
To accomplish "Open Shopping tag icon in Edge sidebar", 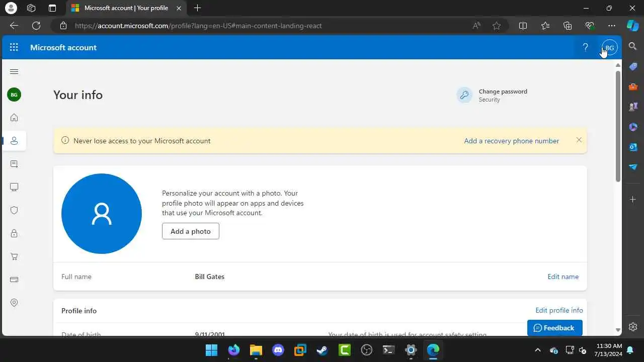I will point(633,66).
